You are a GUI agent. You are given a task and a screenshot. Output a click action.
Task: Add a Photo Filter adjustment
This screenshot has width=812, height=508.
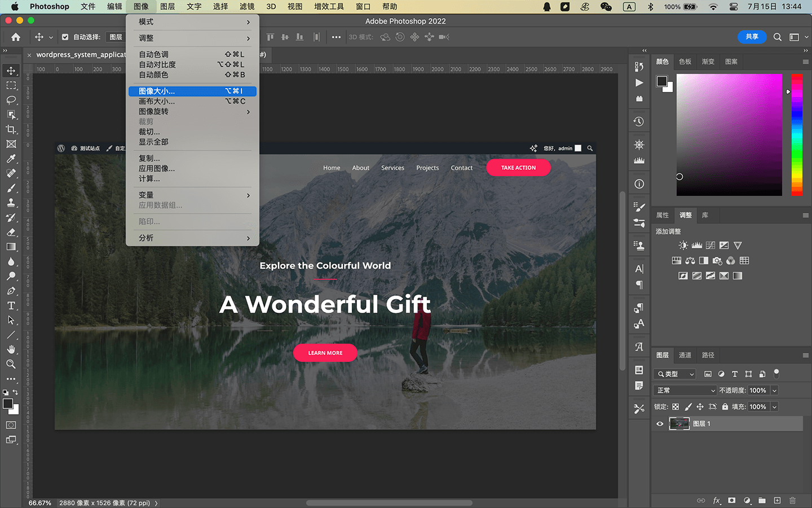pos(717,261)
